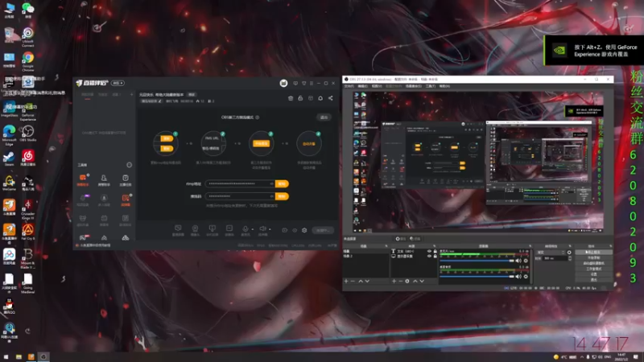Expand microphone options arrow in companion bar
This screenshot has height=362, width=644.
tap(252, 229)
